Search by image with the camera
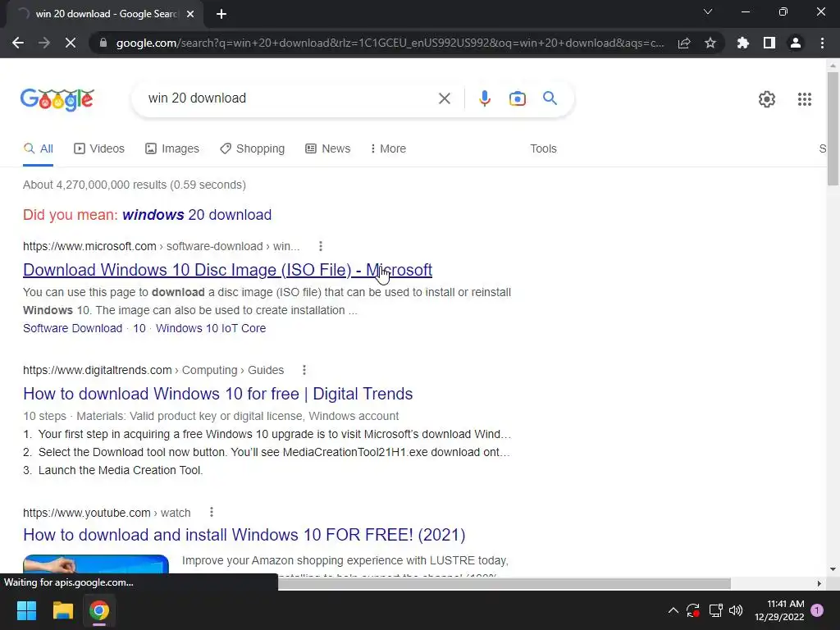Image resolution: width=840 pixels, height=630 pixels. point(517,98)
